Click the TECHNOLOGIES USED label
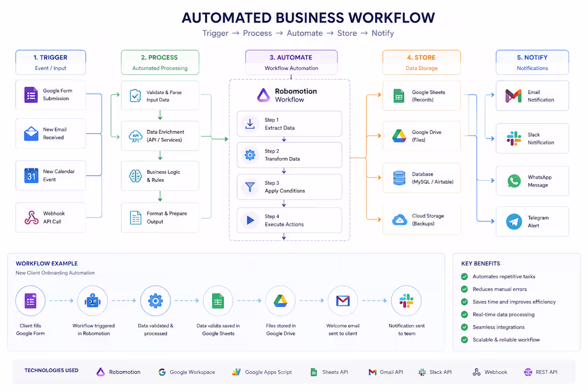 pos(51,370)
